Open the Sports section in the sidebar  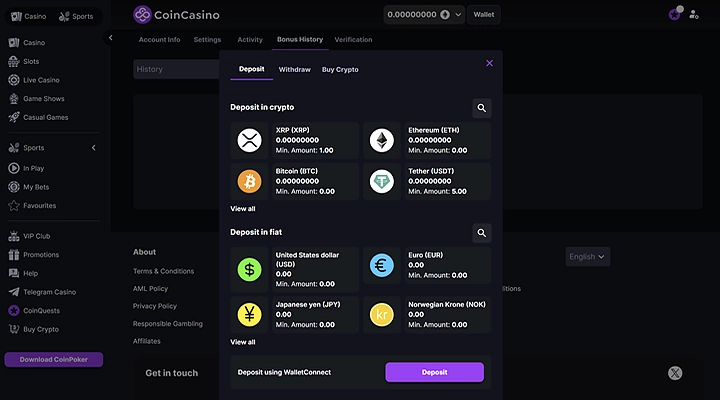coord(27,148)
